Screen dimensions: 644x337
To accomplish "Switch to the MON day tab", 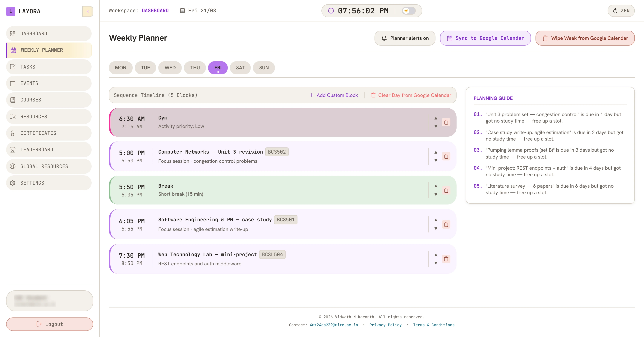I will point(121,68).
